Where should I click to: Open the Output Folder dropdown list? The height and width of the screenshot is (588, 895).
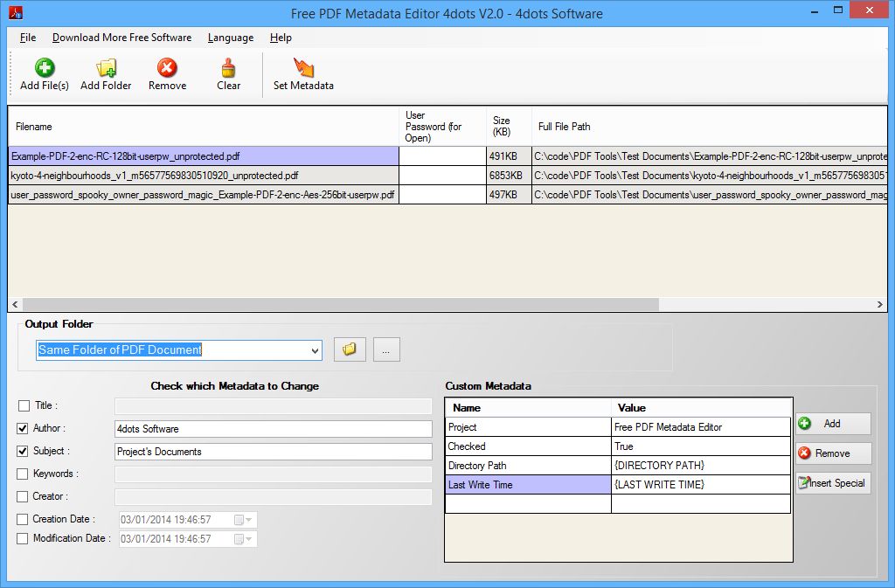314,349
